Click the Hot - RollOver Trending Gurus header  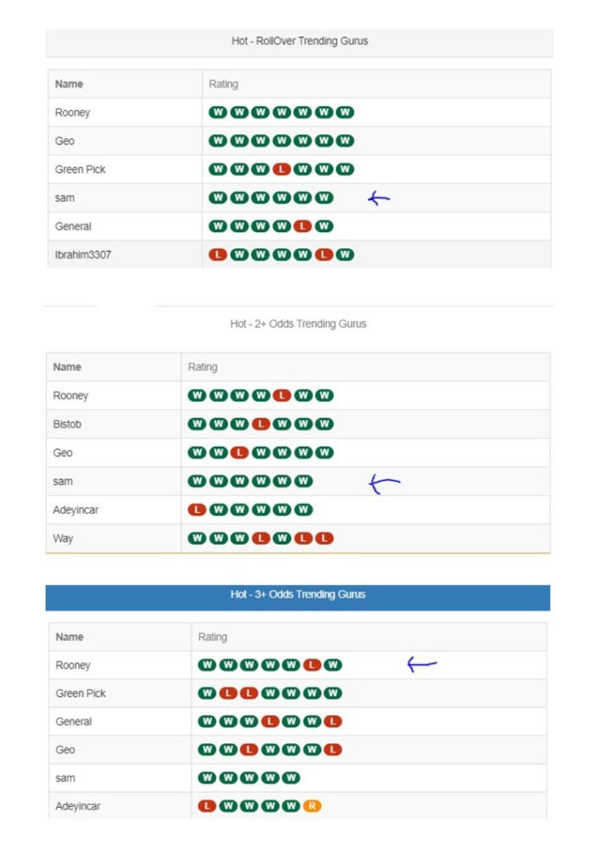point(299,42)
